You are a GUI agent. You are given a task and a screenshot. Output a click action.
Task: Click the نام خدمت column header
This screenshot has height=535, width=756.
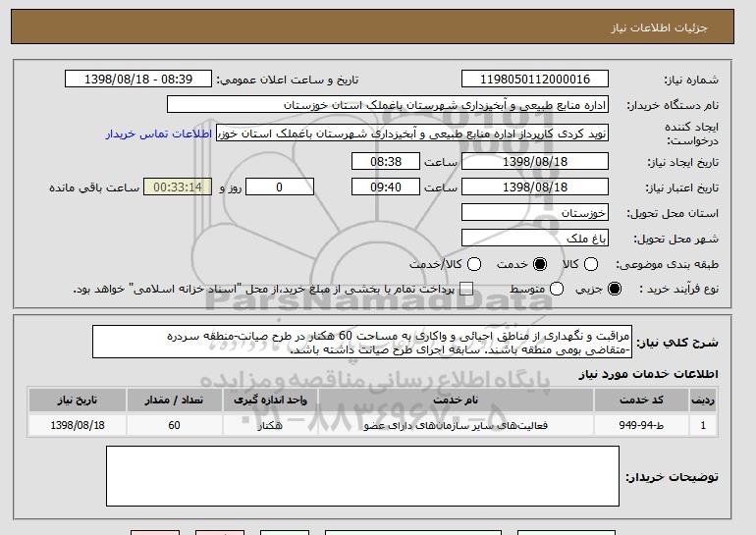(x=456, y=401)
